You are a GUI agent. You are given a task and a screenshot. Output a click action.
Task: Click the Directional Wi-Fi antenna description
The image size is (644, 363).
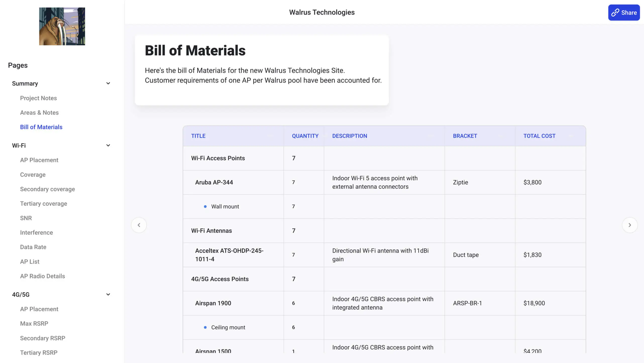coord(380,255)
